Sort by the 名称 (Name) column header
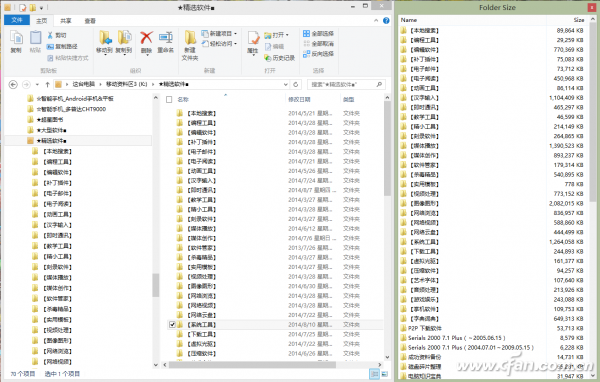Viewport: 600px width, 382px height. pos(183,100)
